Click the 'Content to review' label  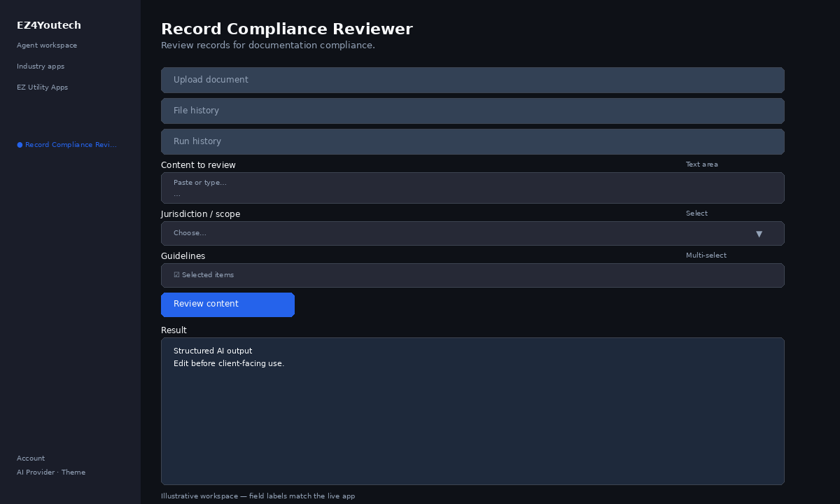tap(198, 165)
